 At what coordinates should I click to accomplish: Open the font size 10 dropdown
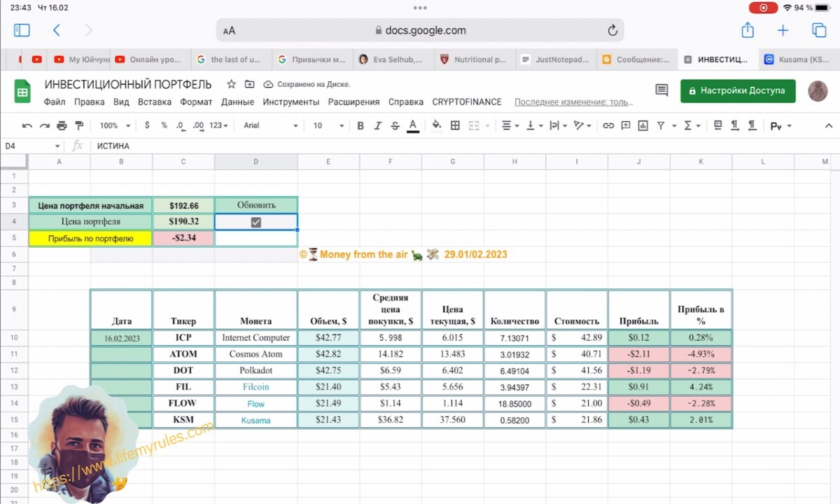[x=329, y=125]
